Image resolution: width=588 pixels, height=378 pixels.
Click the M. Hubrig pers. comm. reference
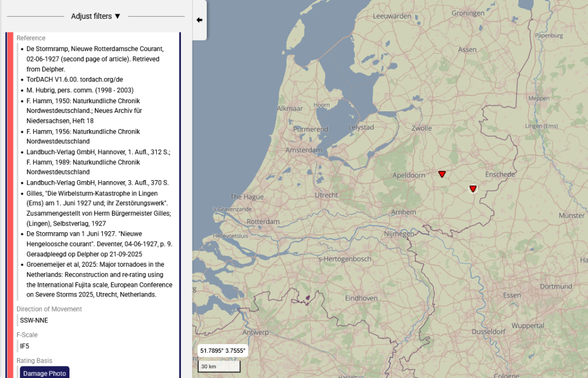point(80,90)
